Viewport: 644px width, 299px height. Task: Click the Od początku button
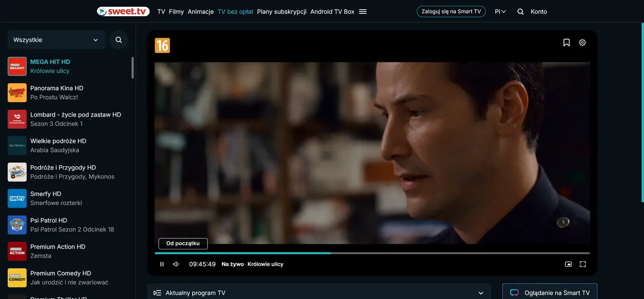pos(183,243)
